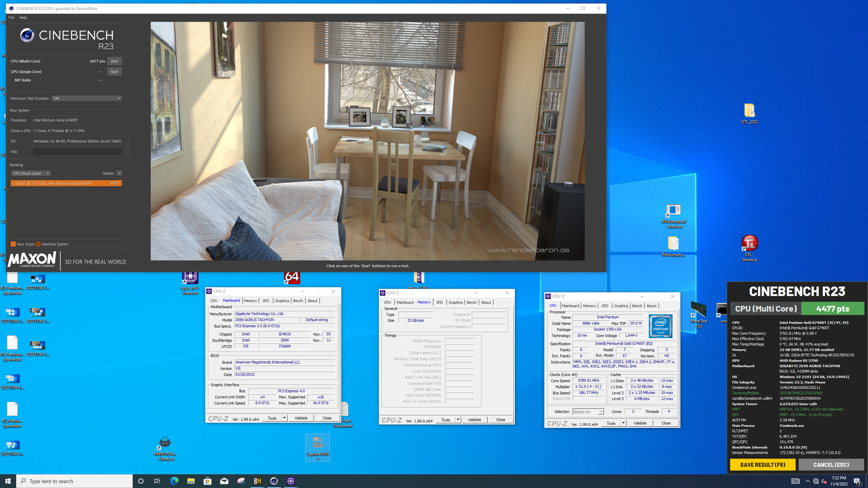Click the Identical System legend swatch
Image resolution: width=868 pixels, height=488 pixels.
[38, 244]
